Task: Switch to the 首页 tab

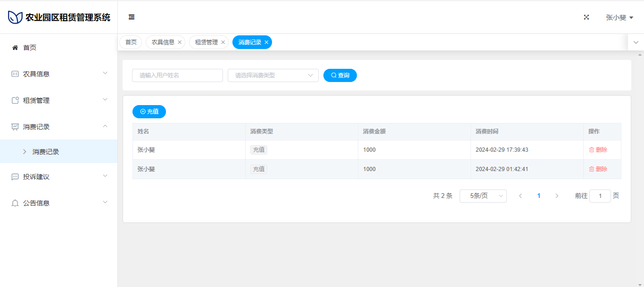Action: click(x=131, y=42)
